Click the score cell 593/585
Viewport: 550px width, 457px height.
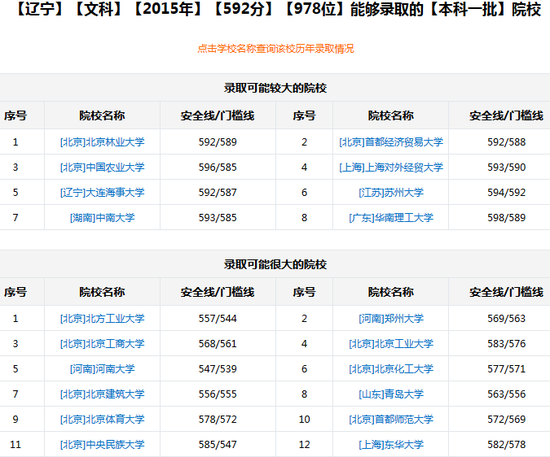pyautogui.click(x=217, y=218)
